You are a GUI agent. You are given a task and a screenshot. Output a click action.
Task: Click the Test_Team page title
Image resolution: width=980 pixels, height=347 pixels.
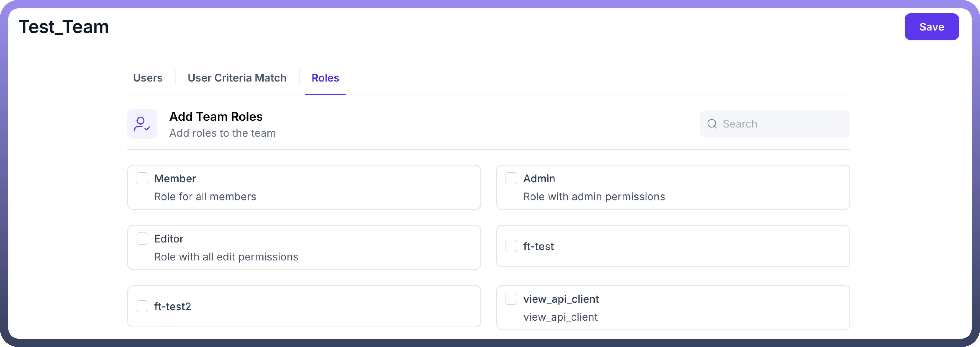(64, 27)
